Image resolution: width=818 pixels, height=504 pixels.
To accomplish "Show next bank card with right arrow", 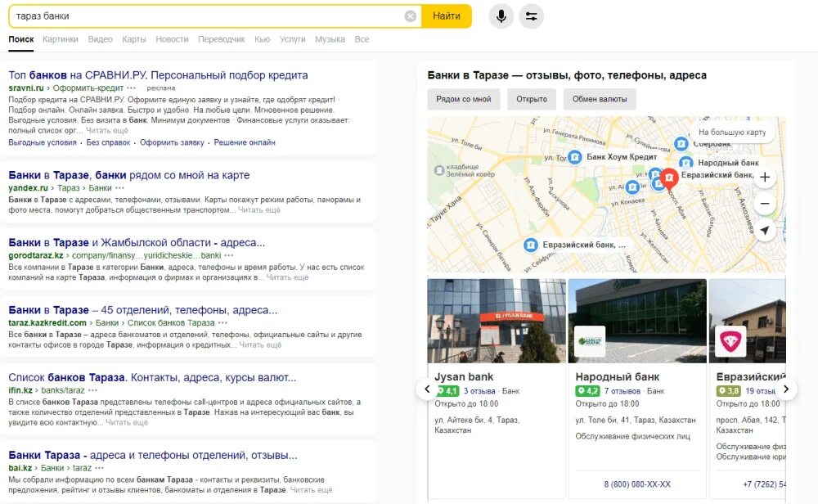I will click(785, 389).
